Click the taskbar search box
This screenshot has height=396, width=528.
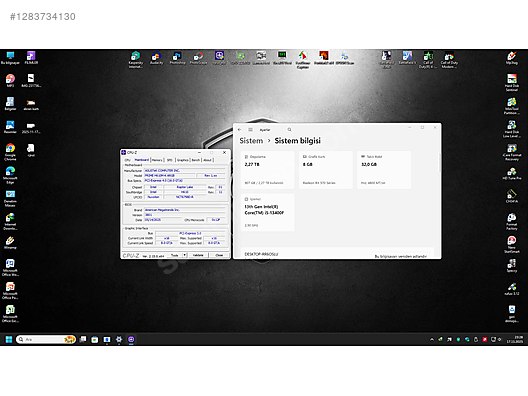tap(46, 339)
